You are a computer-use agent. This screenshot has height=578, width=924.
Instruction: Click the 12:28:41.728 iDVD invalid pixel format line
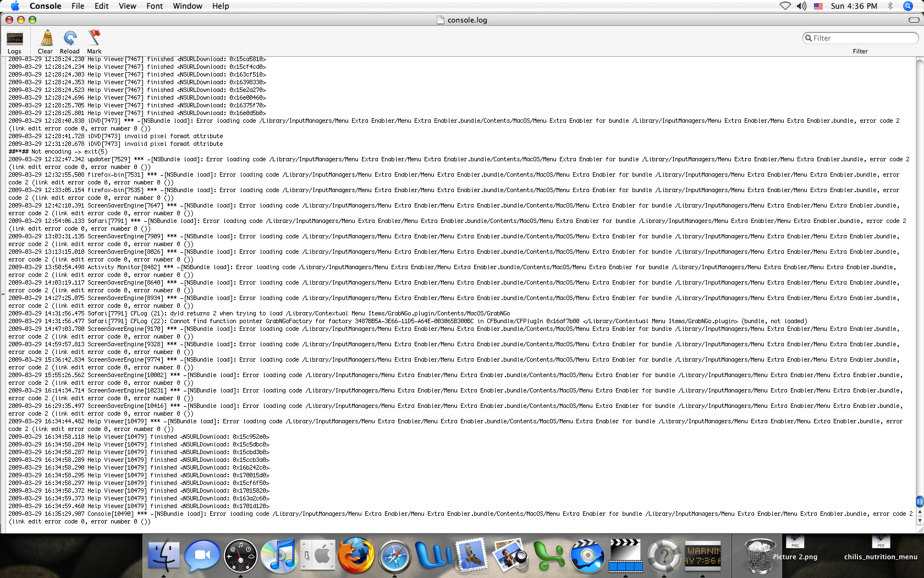click(116, 136)
